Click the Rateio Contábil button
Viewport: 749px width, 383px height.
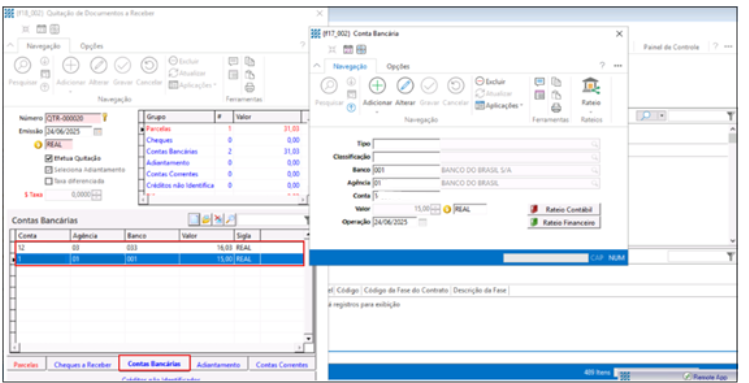pos(564,209)
